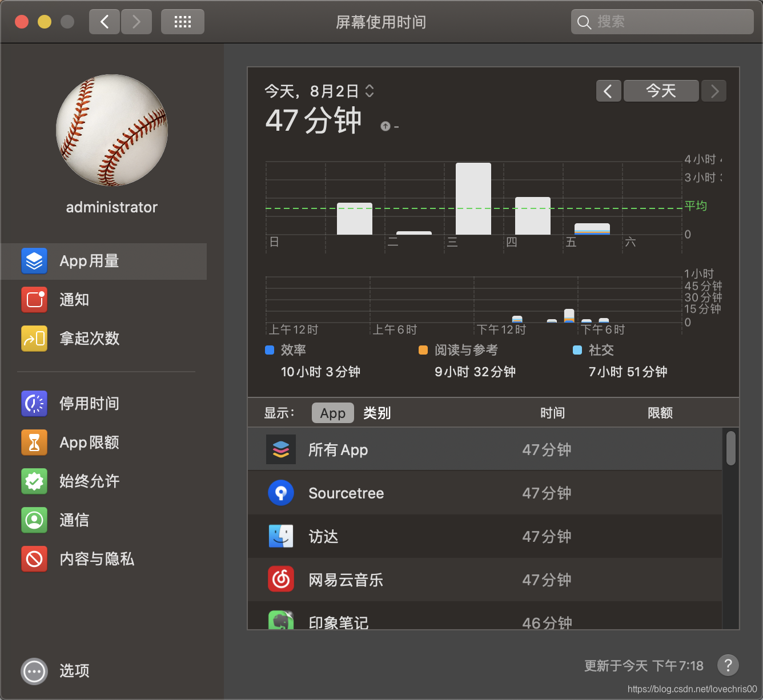Open the App 用量 sidebar icon
Image resolution: width=763 pixels, height=700 pixels.
coord(34,261)
